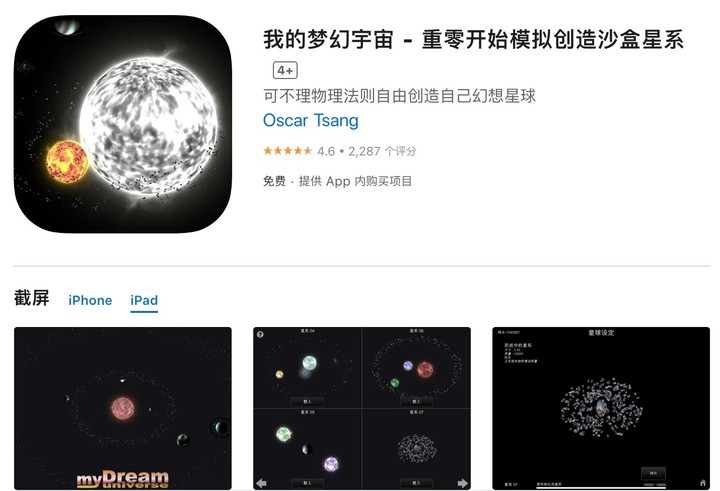Click the home icon in planet settings screenshot
Viewport: 720px width, 491px height.
pyautogui.click(x=703, y=483)
